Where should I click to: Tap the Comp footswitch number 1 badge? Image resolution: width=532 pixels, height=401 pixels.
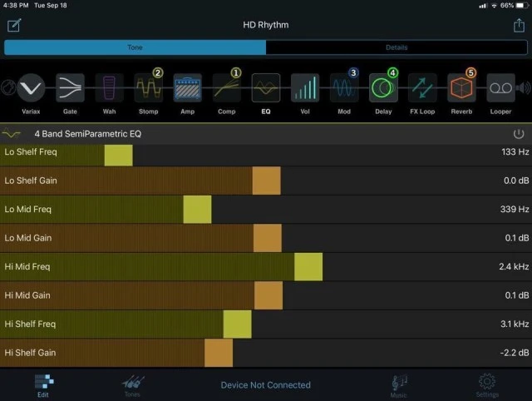(236, 72)
